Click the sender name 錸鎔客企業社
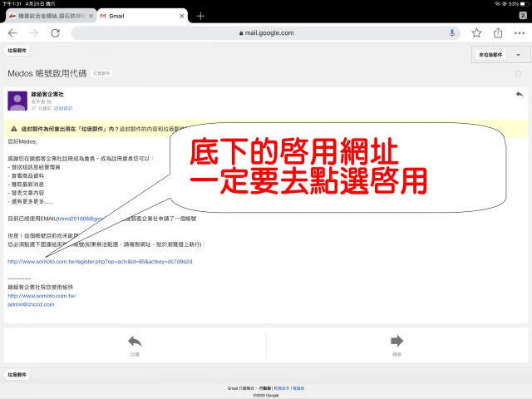Screen dimensions: 532x399 (47, 94)
